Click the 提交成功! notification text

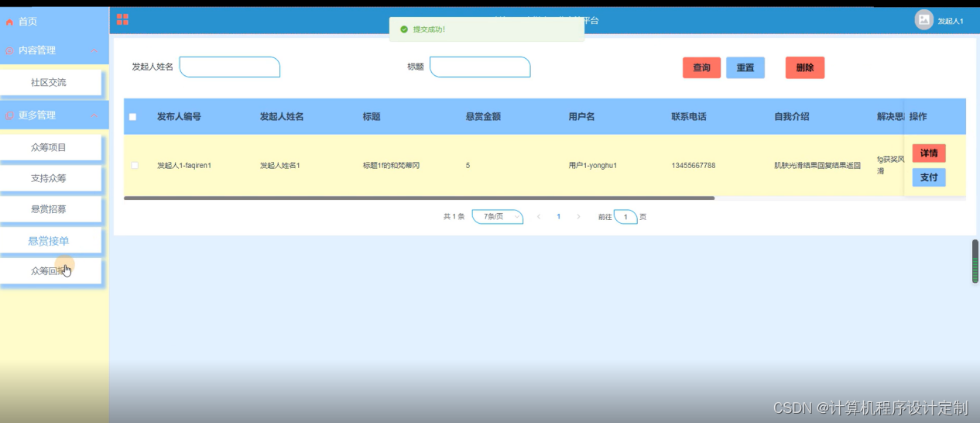pyautogui.click(x=429, y=29)
